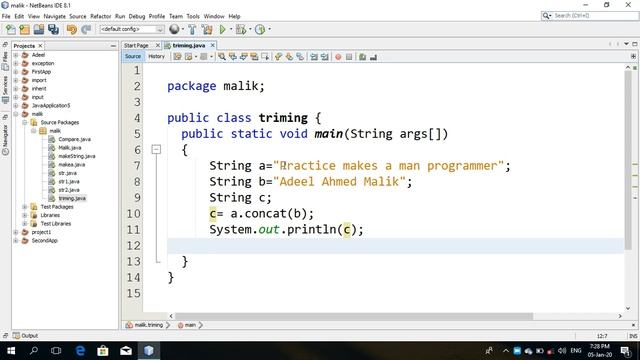Open the File menu
Image resolution: width=640 pixels, height=360 pixels.
coord(6,16)
